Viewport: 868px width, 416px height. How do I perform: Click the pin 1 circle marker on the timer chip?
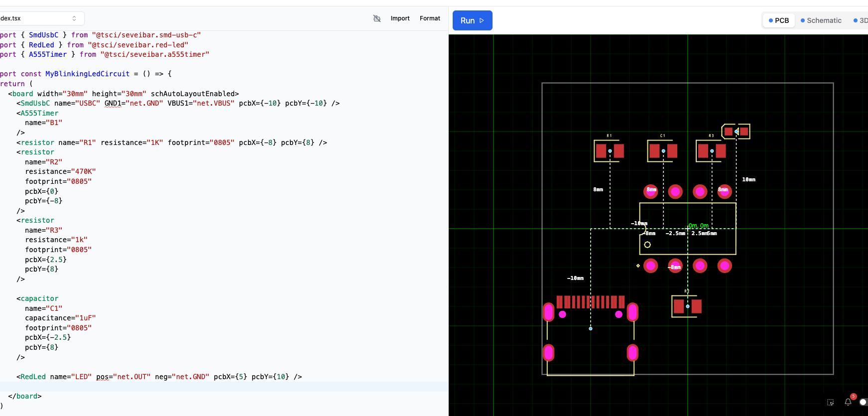tap(647, 245)
